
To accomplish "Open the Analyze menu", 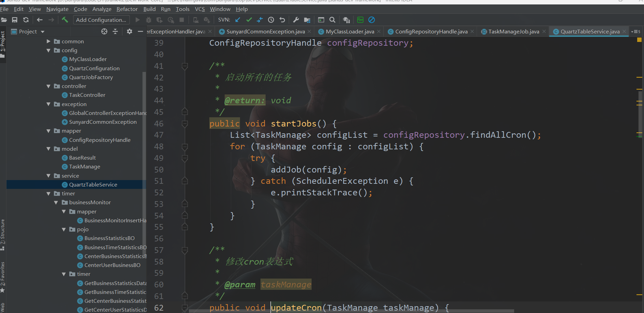I will point(102,9).
